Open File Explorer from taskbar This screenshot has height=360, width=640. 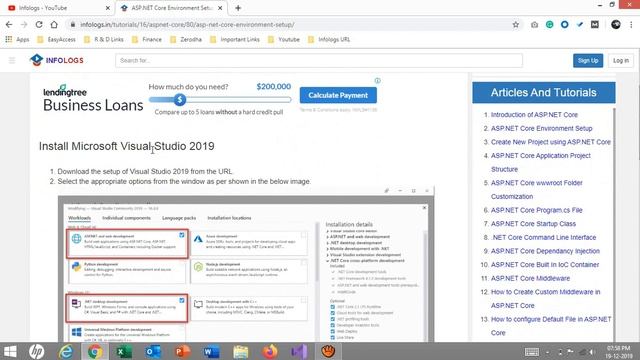point(241,351)
